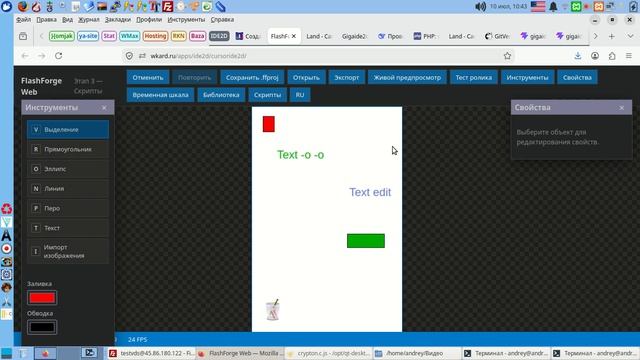Toggle the Скрипты panel

267,95
